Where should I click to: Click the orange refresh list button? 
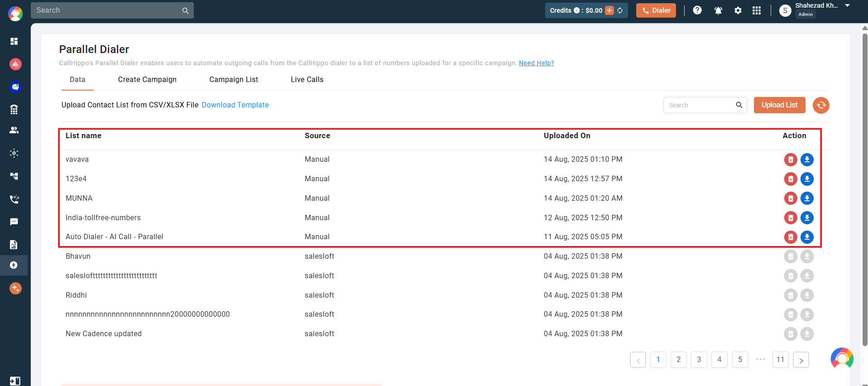[821, 105]
